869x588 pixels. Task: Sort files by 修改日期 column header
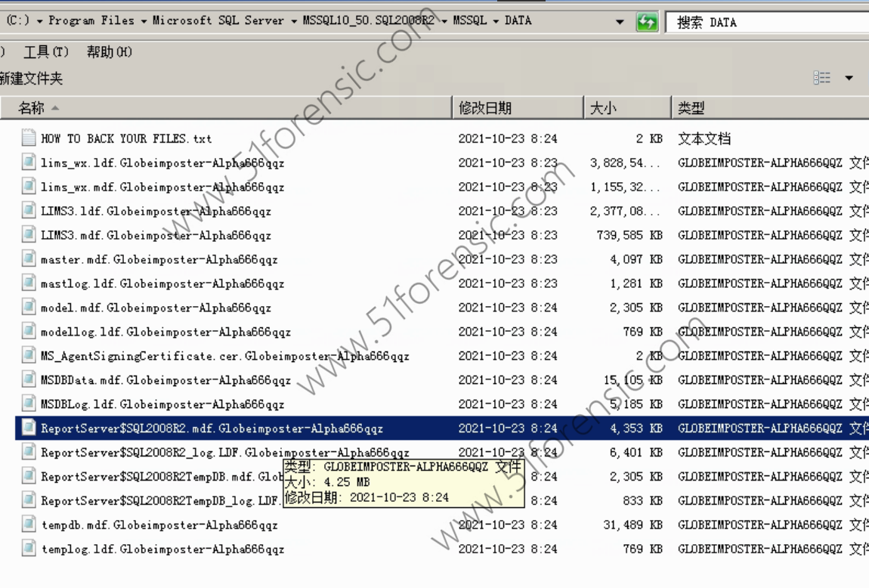tap(485, 108)
